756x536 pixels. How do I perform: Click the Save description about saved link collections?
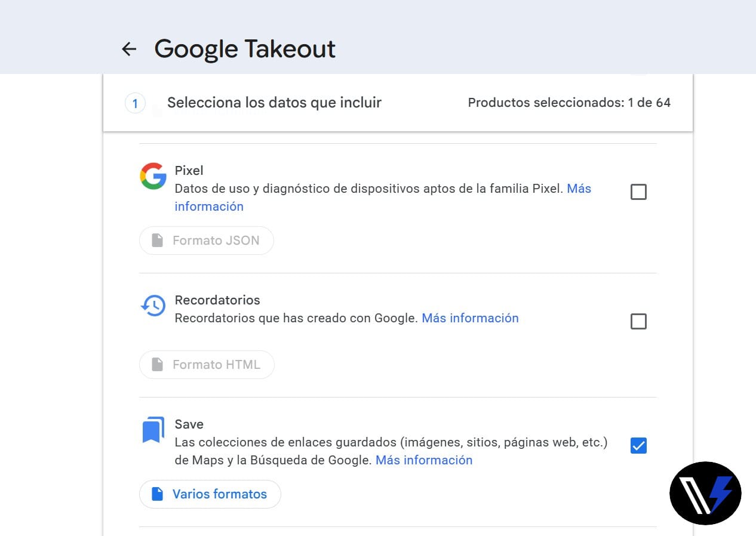(391, 451)
